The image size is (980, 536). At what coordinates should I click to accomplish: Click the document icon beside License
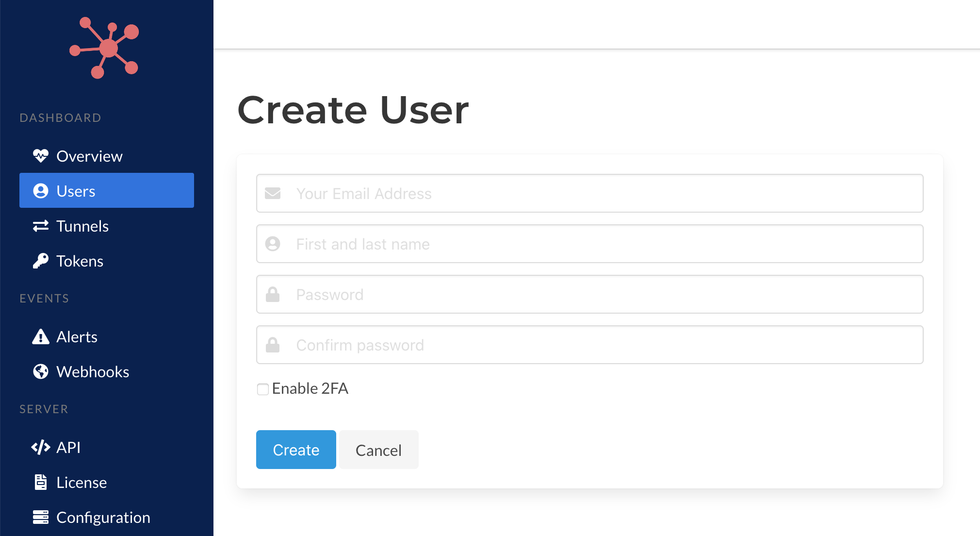(x=41, y=482)
